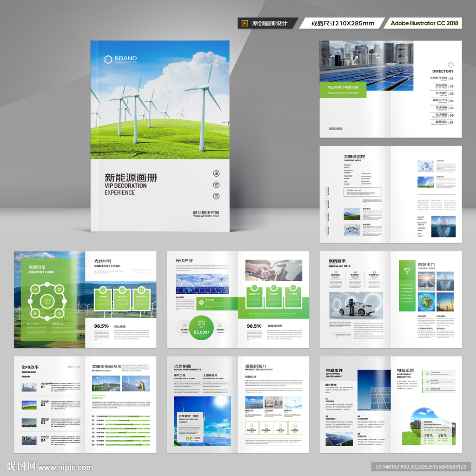Click 98.5% beside 新能源环保

(x=254, y=326)
